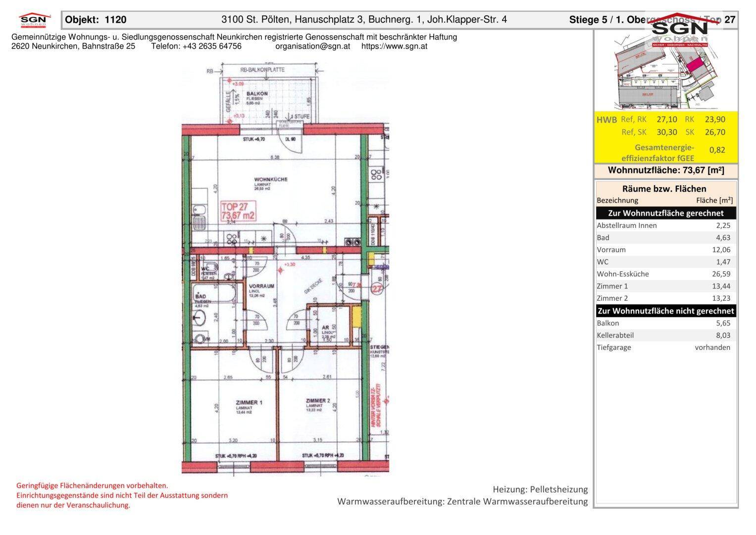756x535 pixels.
Task: Click the red TOP 27 73,67 m2 label
Action: pyautogui.click(x=238, y=211)
